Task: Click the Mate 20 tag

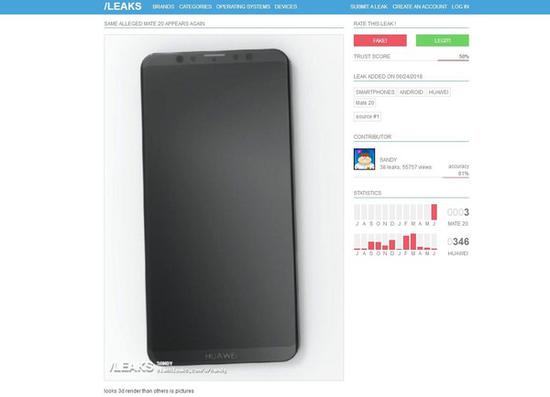Action: [x=365, y=103]
